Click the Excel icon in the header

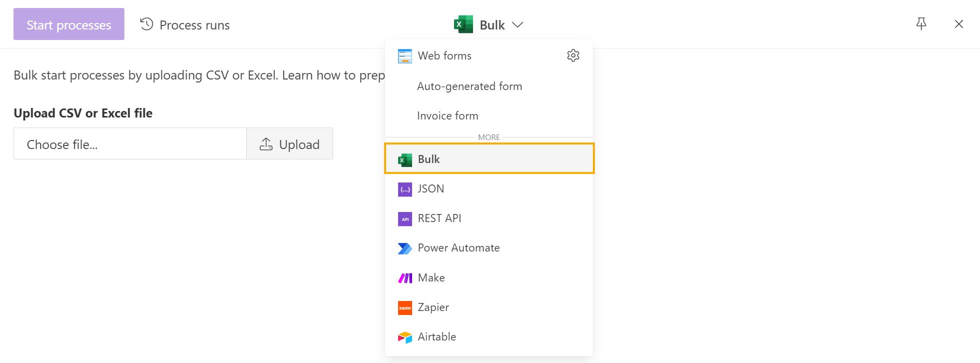464,24
